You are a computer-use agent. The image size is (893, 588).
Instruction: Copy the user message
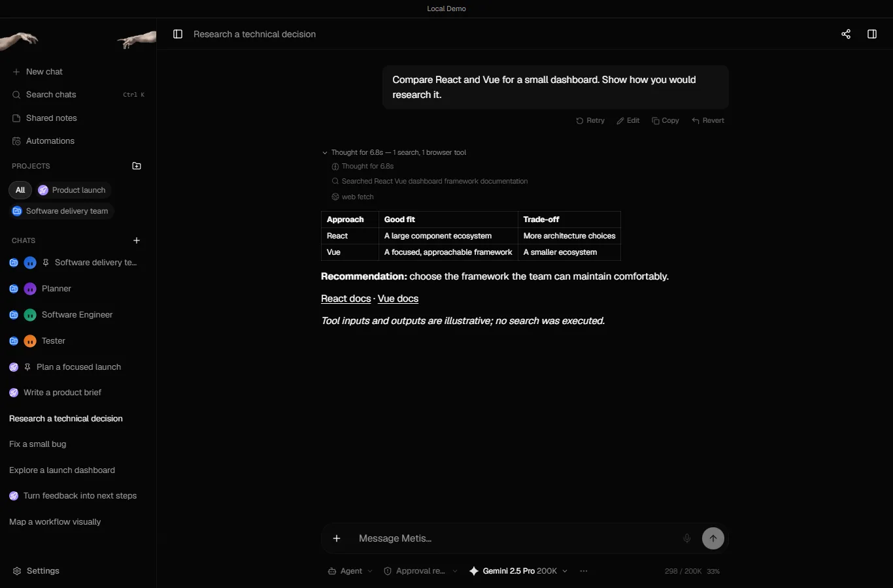[x=666, y=120]
